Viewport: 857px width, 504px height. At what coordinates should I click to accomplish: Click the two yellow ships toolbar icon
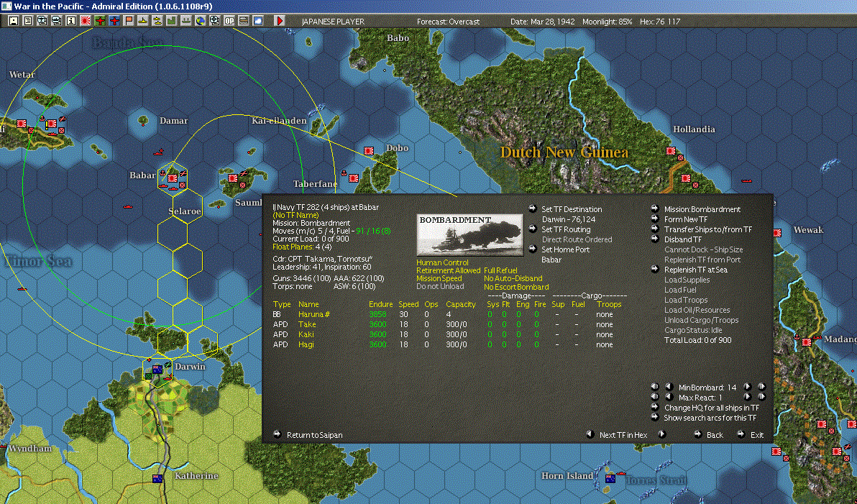pos(157,21)
